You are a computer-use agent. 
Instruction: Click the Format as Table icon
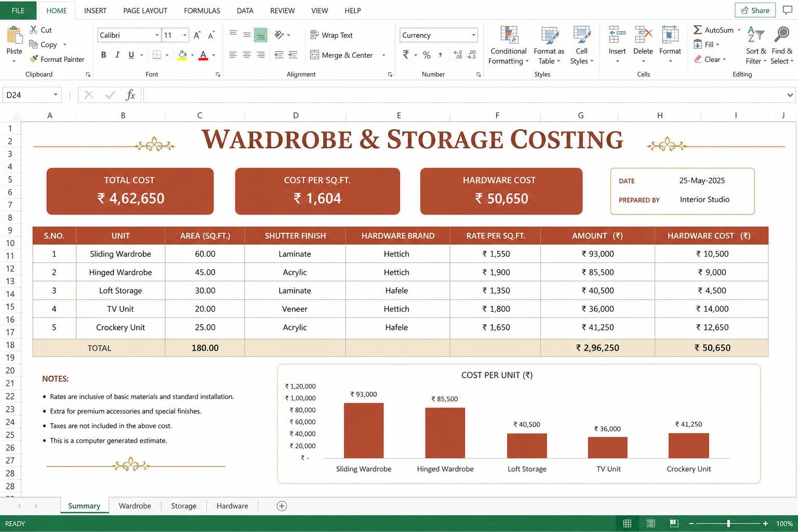click(x=549, y=35)
